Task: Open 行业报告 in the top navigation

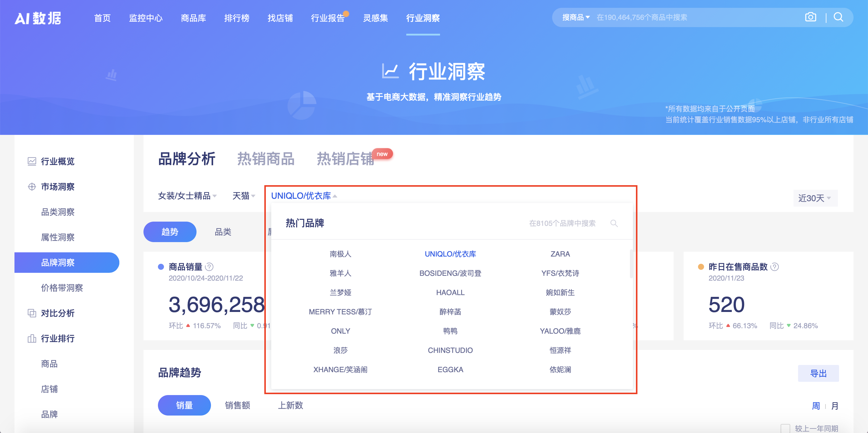Action: [328, 19]
